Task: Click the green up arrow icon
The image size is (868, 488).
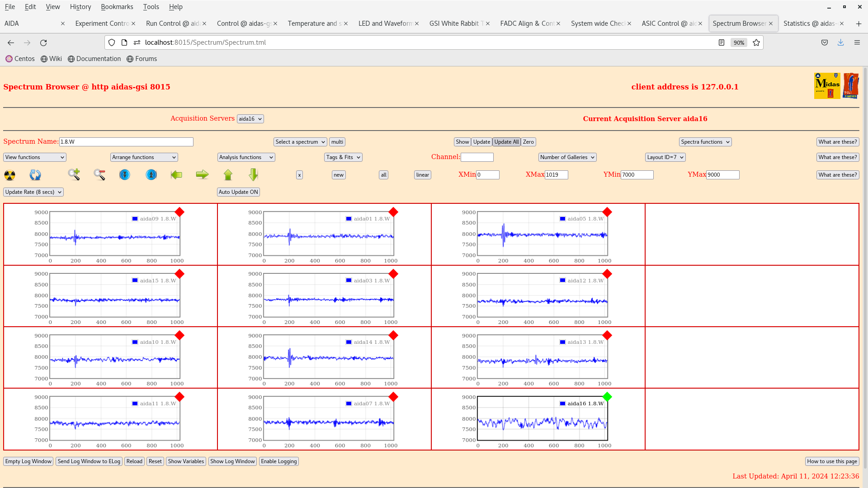Action: pyautogui.click(x=228, y=174)
